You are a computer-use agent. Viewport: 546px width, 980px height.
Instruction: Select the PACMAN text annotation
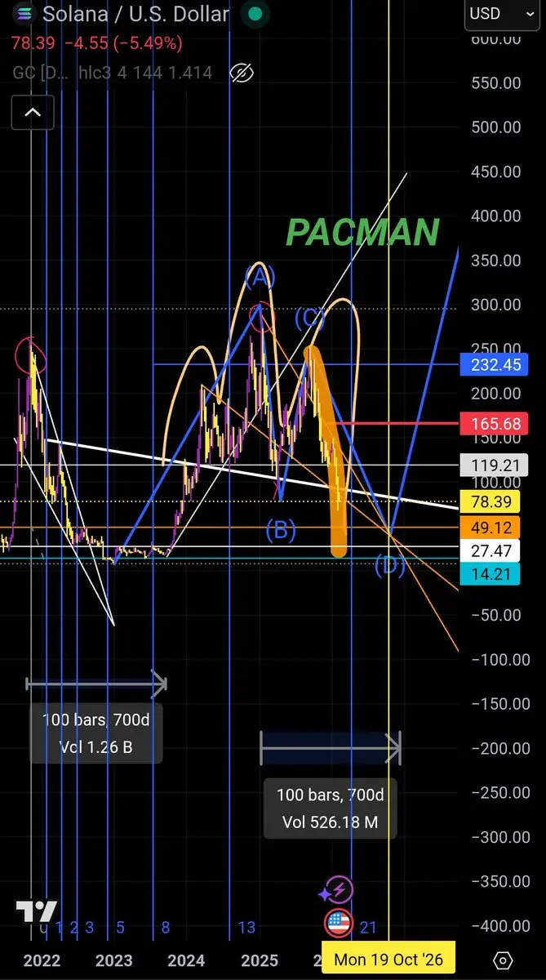tap(363, 233)
